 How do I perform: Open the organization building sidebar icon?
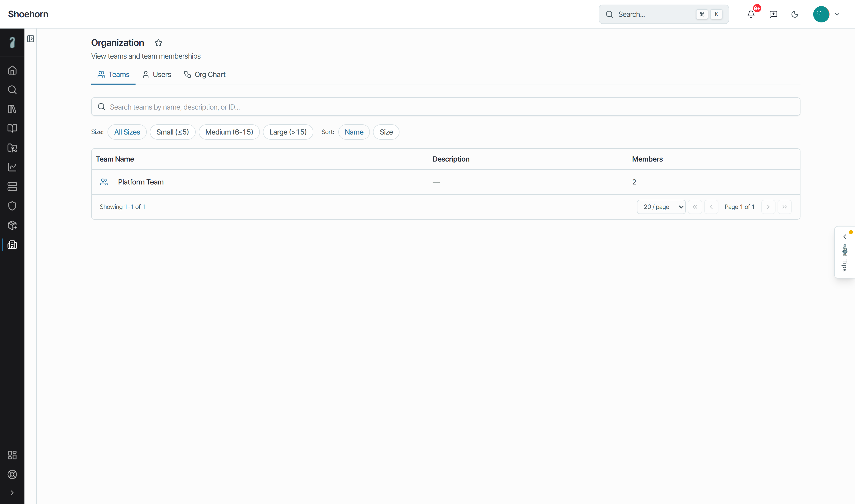click(x=12, y=245)
